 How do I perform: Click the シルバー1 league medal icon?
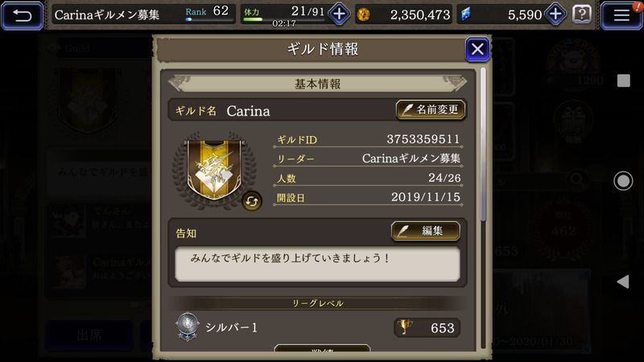[188, 327]
